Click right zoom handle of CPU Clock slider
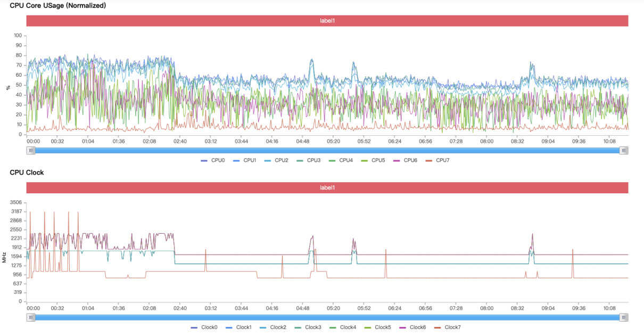Viewport: 644px width, 336px height. click(624, 317)
